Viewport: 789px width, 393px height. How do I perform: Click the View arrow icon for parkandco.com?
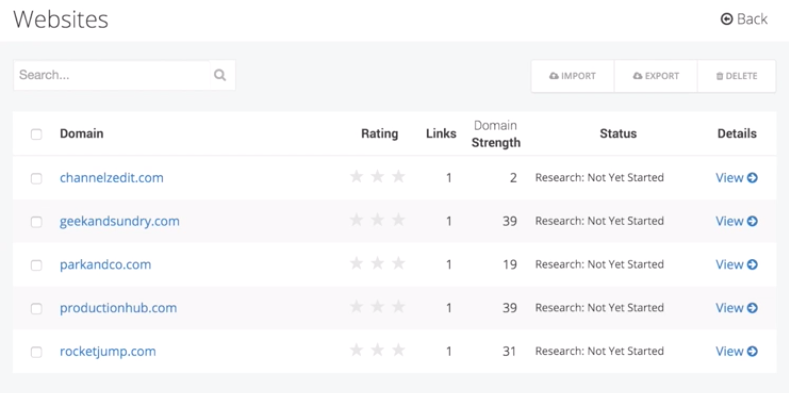[752, 264]
